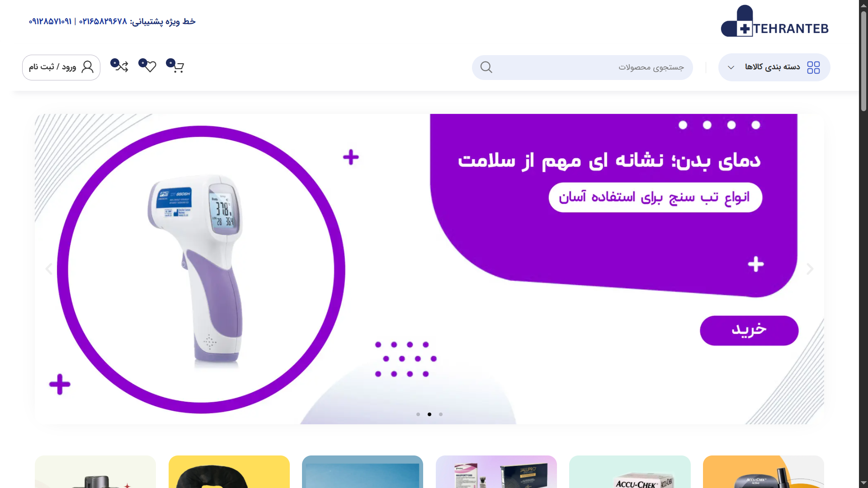Click the chevron beside دسته بندی کالاها

(731, 67)
